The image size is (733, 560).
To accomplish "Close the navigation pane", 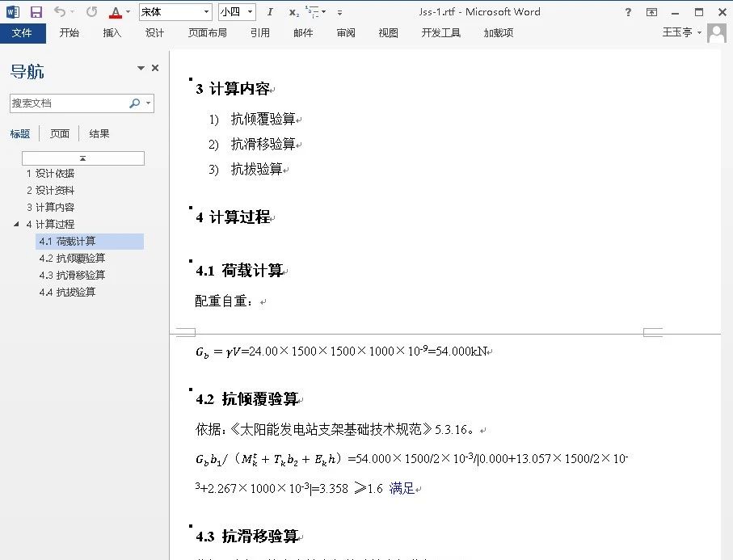I will (155, 69).
